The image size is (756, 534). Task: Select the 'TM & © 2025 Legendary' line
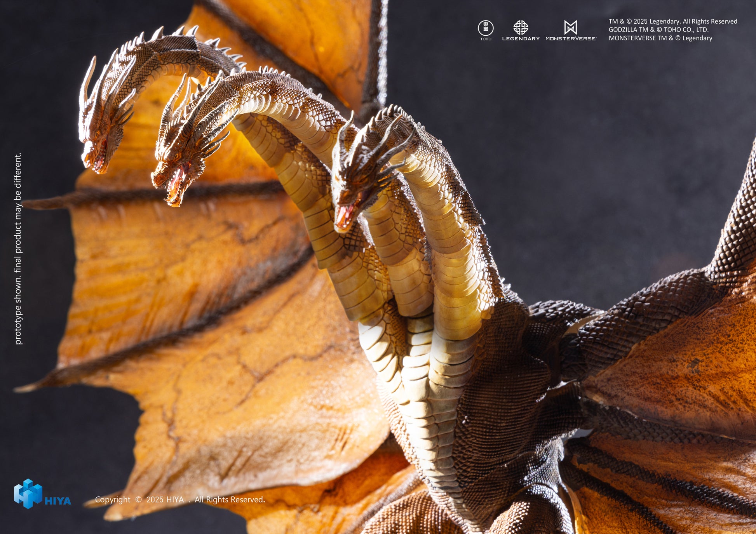(x=672, y=21)
